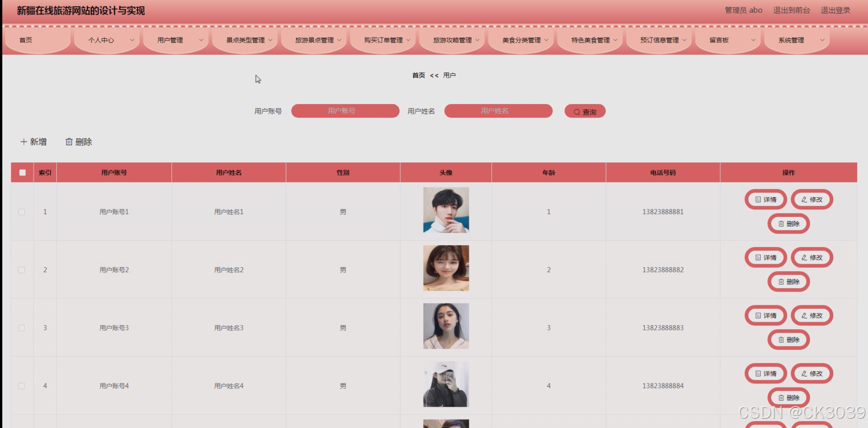868x428 pixels.
Task: Open the 留言板 menu
Action: coord(727,40)
